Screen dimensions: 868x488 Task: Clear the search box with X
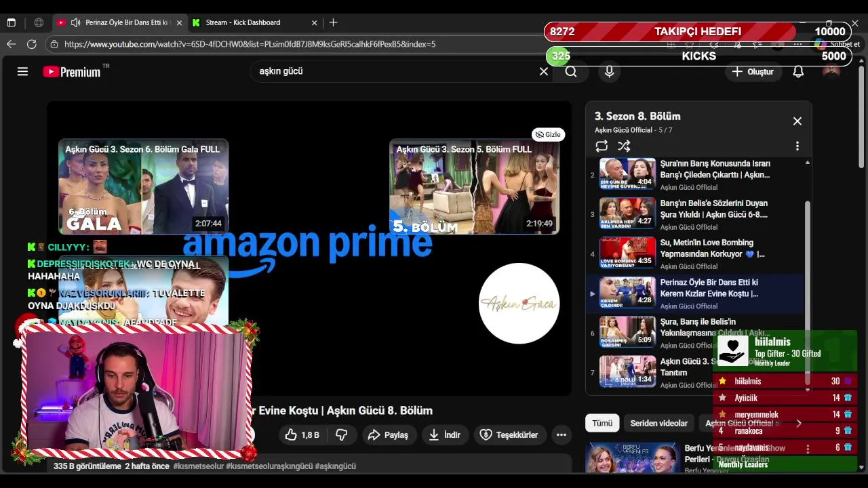click(543, 71)
